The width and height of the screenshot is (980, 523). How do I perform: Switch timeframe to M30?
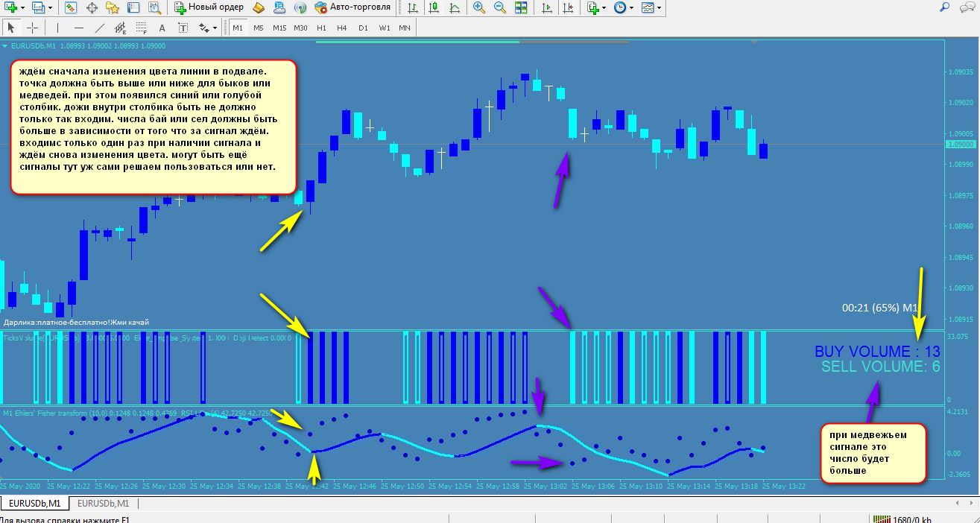(x=300, y=28)
